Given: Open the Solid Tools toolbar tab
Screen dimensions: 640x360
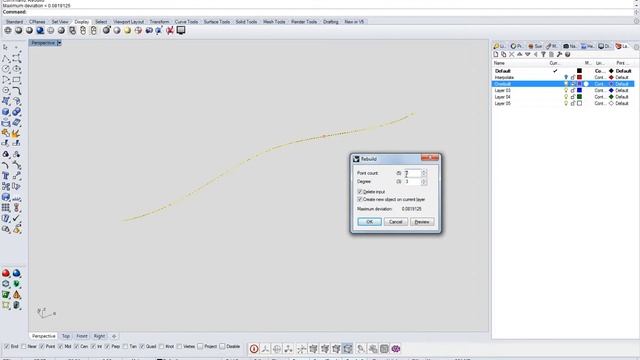Looking at the screenshot, I should [246, 22].
